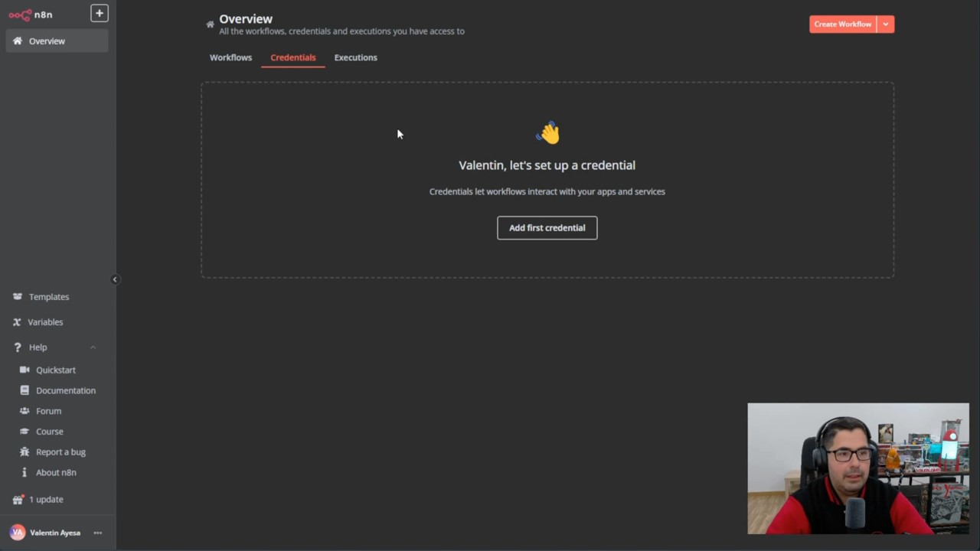Click the plus add button beside n8n

[100, 13]
